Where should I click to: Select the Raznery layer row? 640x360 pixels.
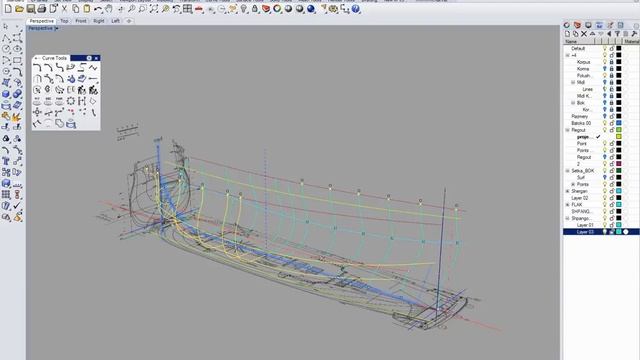[601, 116]
